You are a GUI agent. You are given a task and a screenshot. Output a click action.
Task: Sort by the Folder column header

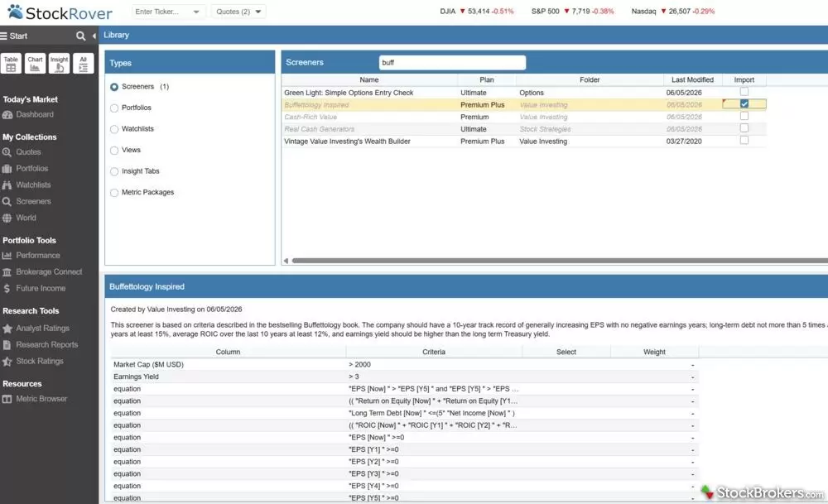pos(590,79)
